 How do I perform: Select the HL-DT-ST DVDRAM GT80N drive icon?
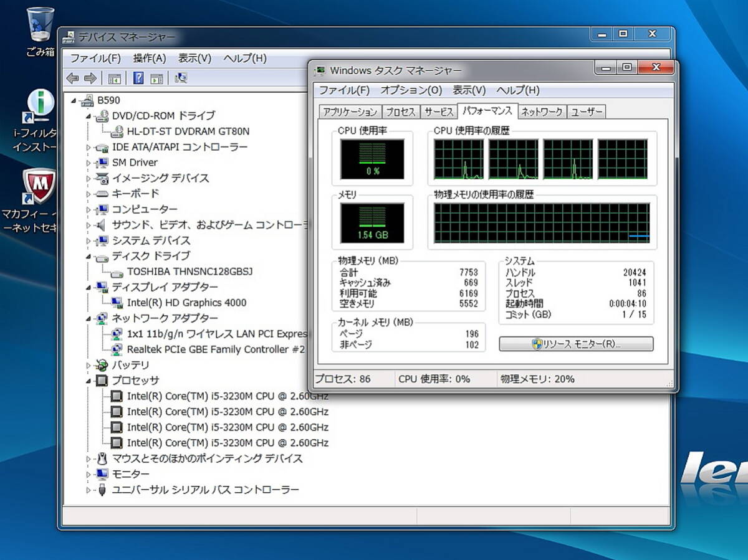pos(117,131)
